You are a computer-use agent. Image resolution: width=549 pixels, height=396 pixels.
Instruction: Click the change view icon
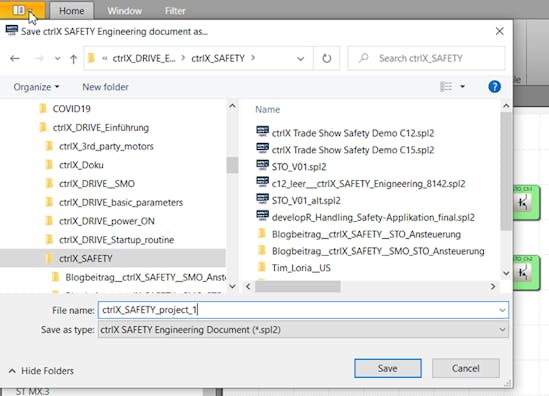click(446, 86)
